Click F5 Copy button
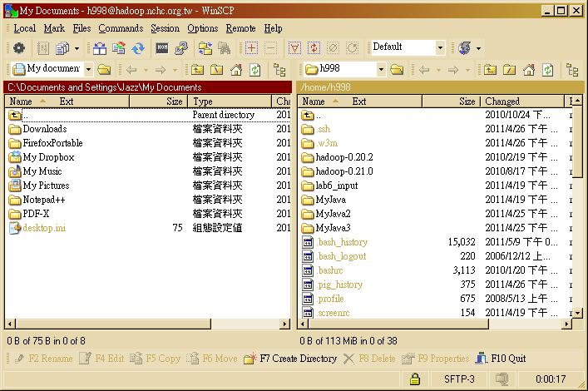588x391 pixels. pyautogui.click(x=155, y=359)
